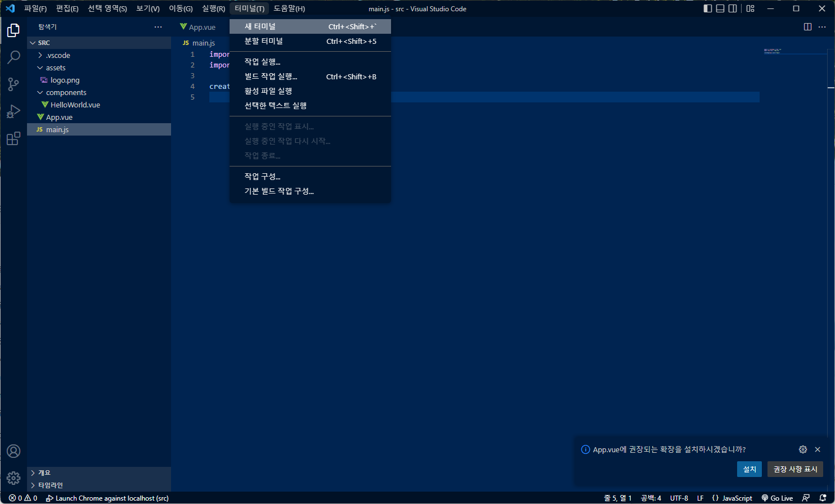Click the Go Live status bar icon
This screenshot has width=835, height=504.
777,498
